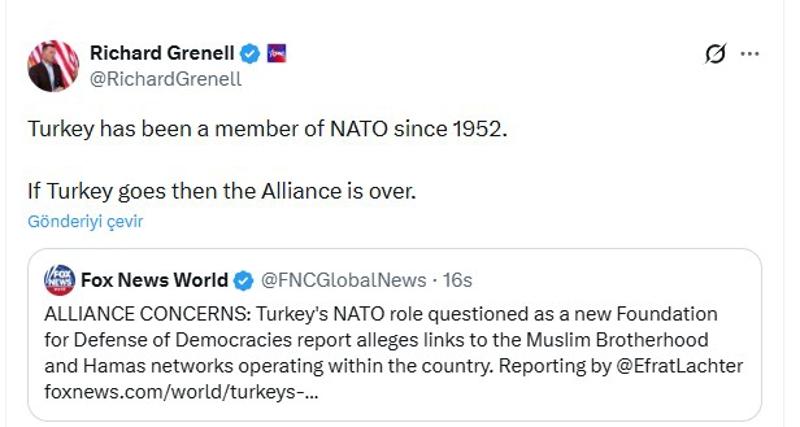This screenshot has width=800, height=427.
Task: Click the affiliation badge next to Richard Grenell
Action: [278, 53]
